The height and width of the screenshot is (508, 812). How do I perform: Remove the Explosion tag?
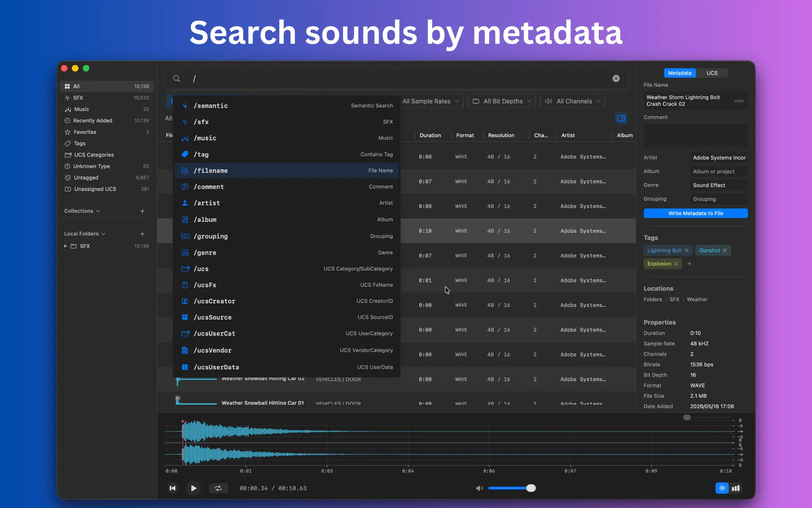(x=676, y=264)
